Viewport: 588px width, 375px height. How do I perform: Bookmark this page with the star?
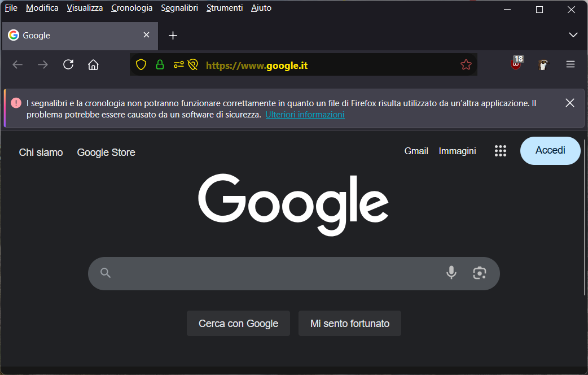coord(466,64)
